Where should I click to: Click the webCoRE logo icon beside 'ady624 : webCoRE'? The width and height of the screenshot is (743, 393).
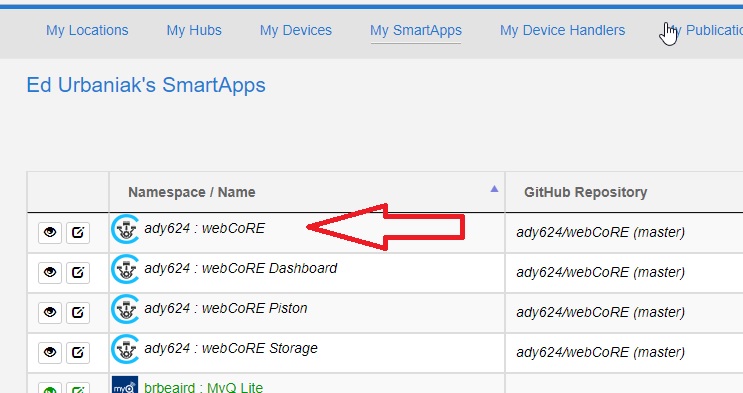pyautogui.click(x=125, y=229)
